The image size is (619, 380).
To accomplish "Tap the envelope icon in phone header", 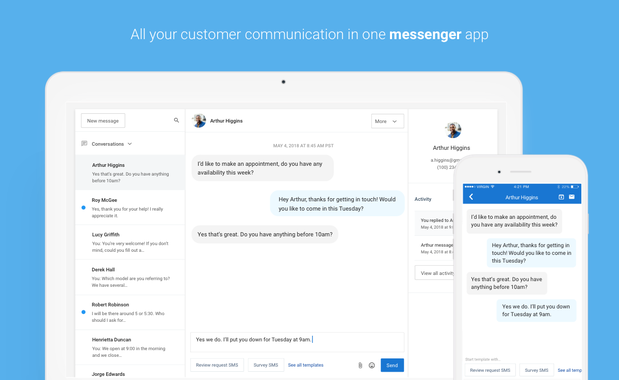I will (x=572, y=197).
